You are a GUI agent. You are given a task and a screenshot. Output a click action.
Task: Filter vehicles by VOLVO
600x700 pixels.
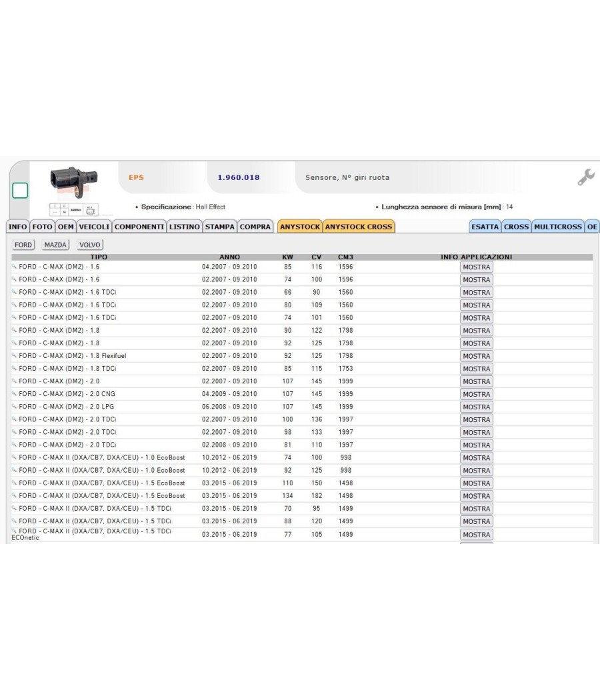[x=90, y=245]
